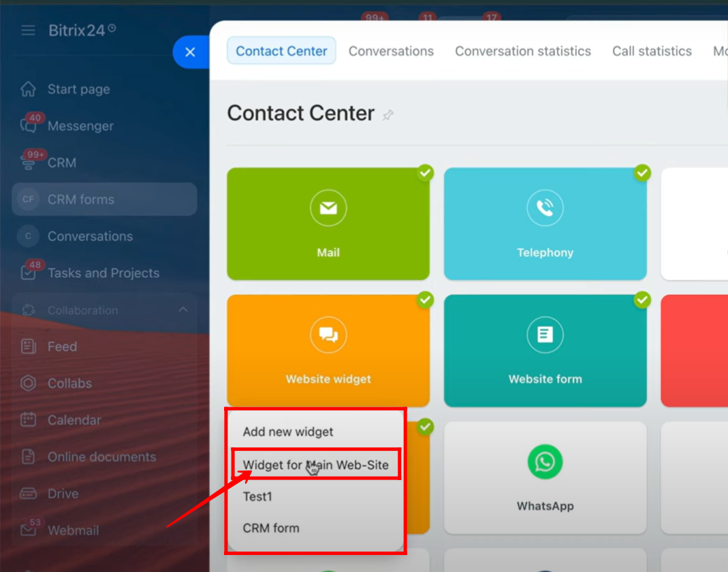Click the Start page home icon
728x572 pixels.
coord(28,89)
